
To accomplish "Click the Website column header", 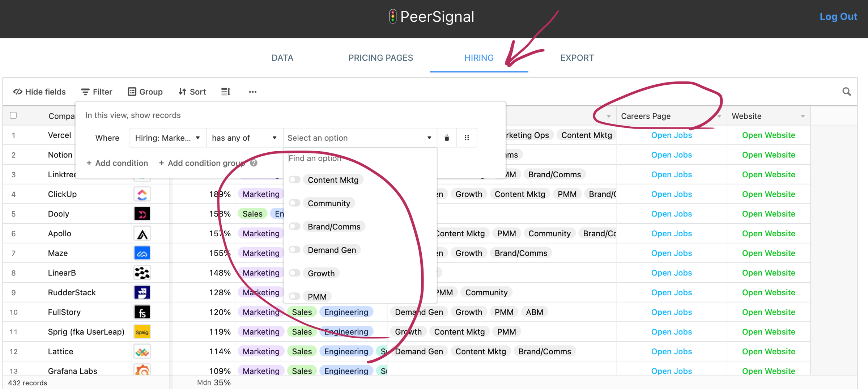I will click(769, 116).
